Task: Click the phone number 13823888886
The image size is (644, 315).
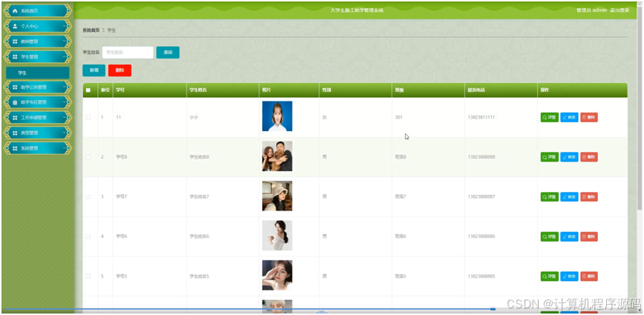Action: pyautogui.click(x=481, y=236)
